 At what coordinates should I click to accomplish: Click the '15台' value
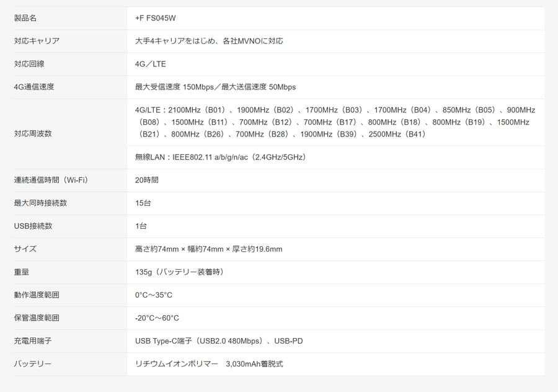point(143,203)
